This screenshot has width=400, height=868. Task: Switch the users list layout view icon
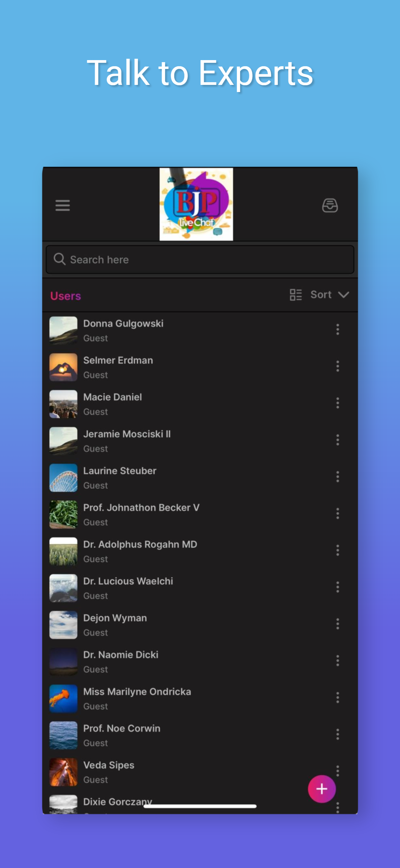[x=296, y=295]
